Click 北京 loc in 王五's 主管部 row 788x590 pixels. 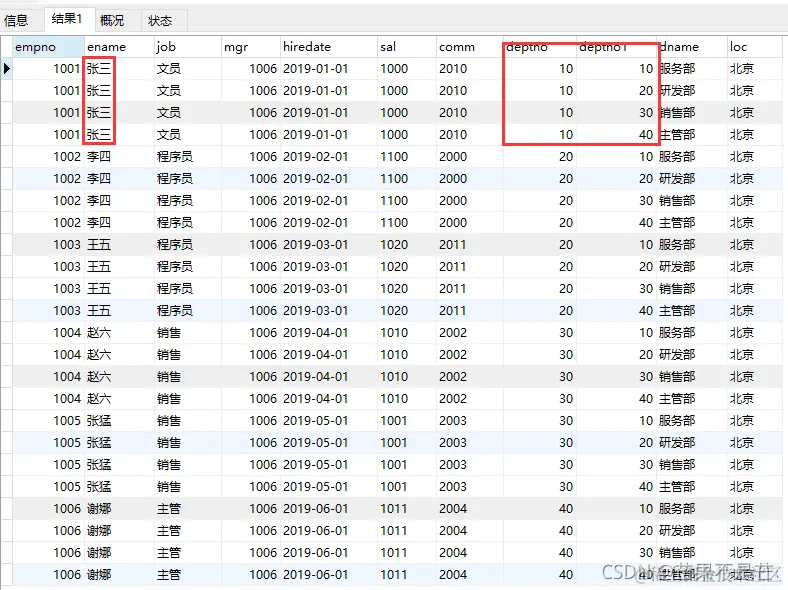[x=742, y=311]
